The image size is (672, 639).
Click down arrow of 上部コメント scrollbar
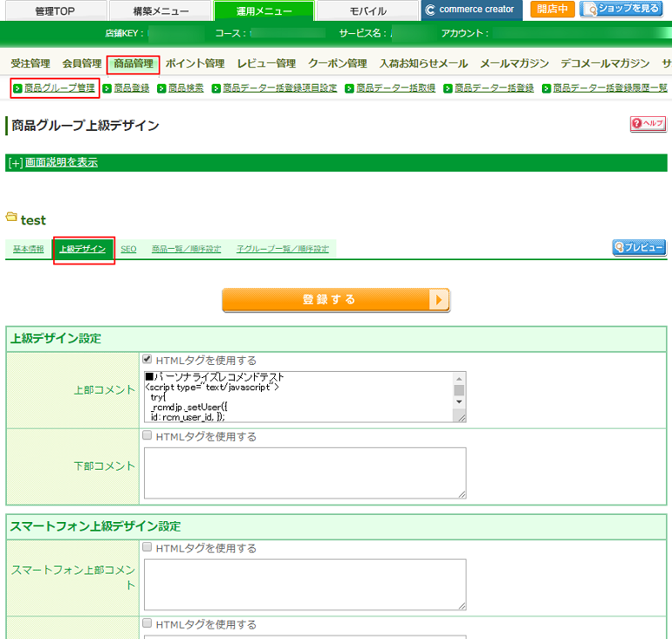pos(459,402)
